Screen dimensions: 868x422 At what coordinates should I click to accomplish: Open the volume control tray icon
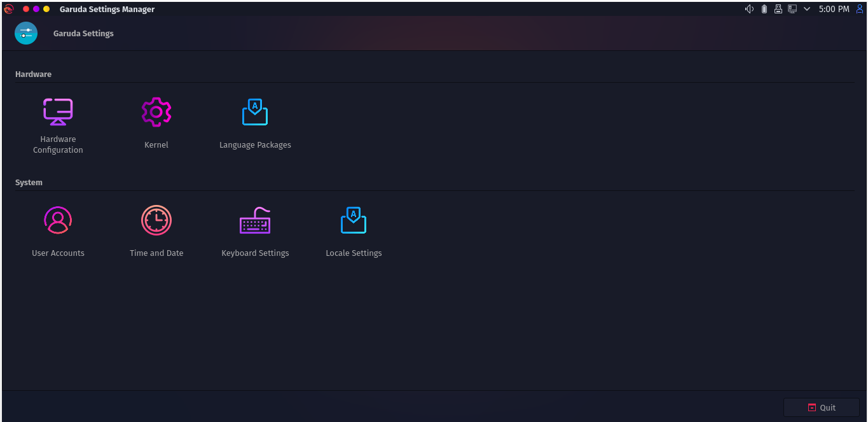tap(749, 9)
